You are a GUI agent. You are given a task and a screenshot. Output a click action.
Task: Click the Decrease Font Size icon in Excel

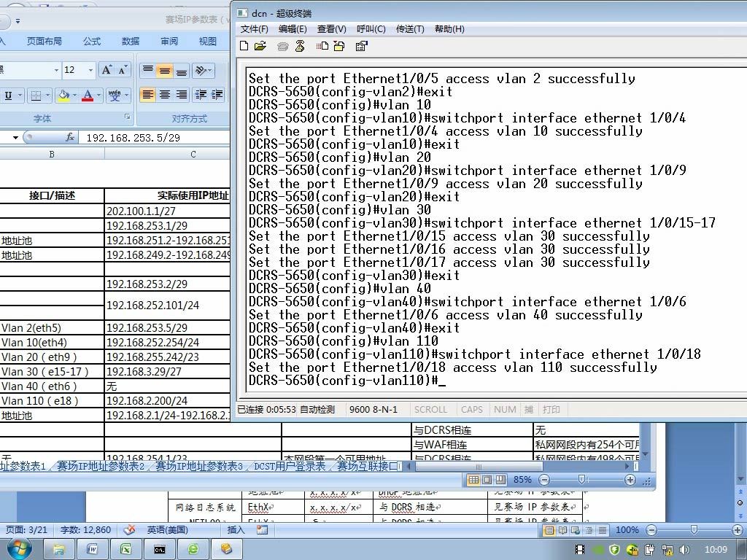pos(123,71)
